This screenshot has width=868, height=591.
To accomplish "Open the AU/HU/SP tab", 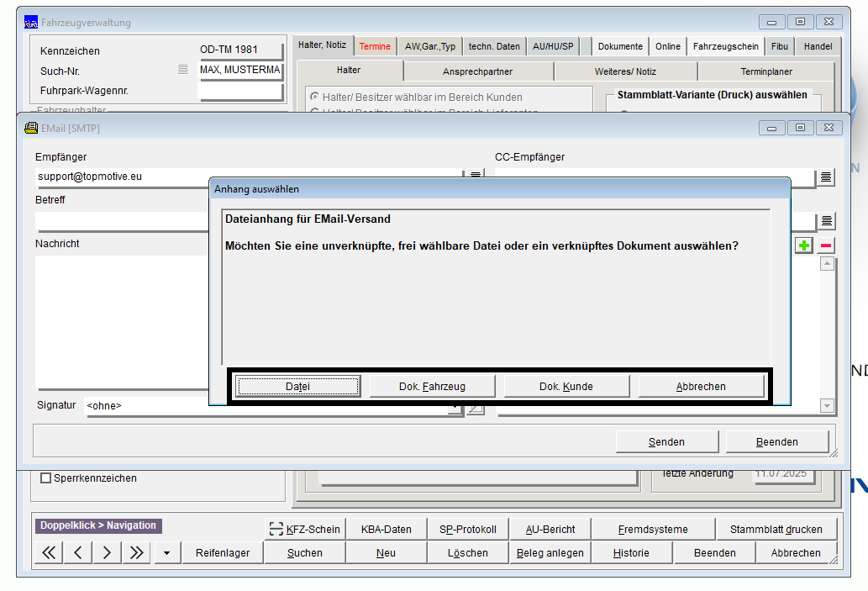I will 553,46.
